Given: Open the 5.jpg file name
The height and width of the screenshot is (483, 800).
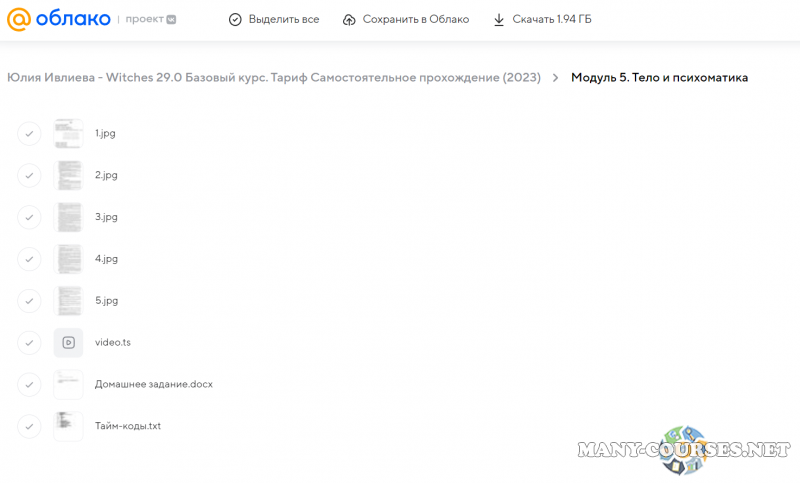Looking at the screenshot, I should pyautogui.click(x=106, y=300).
